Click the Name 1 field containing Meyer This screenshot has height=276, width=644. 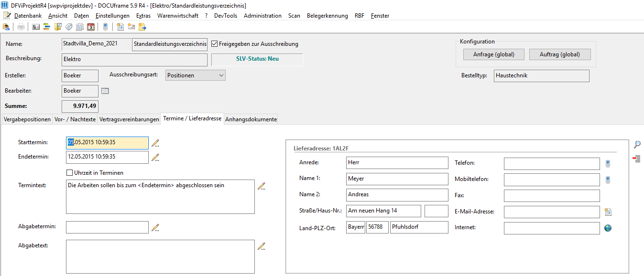(397, 179)
